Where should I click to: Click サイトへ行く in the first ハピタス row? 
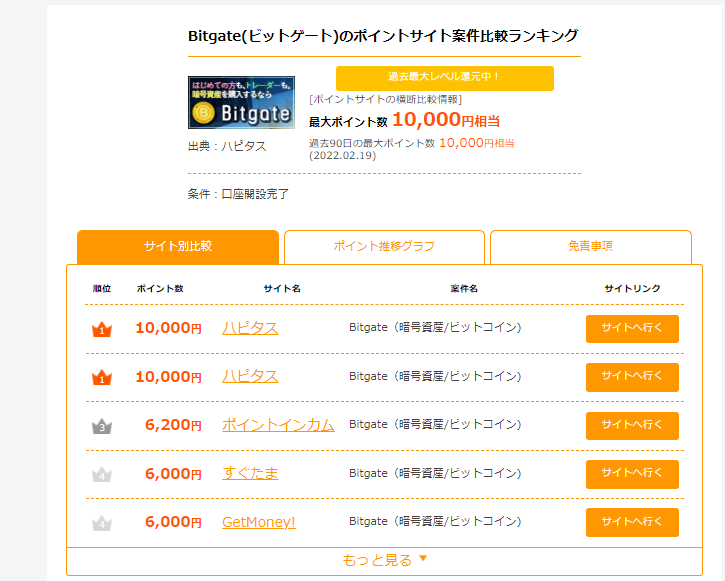pyautogui.click(x=632, y=329)
